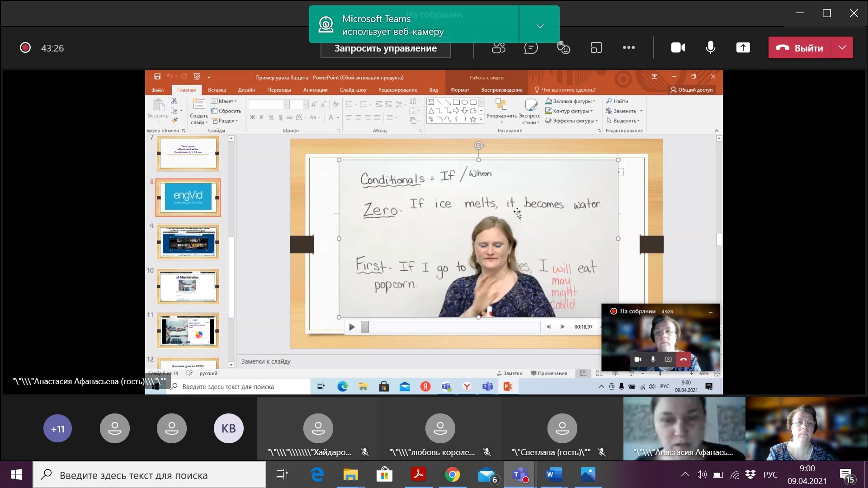Viewport: 868px width, 488px height.
Task: Expand the Microsoft Teams webcam notification chevron
Action: [540, 26]
